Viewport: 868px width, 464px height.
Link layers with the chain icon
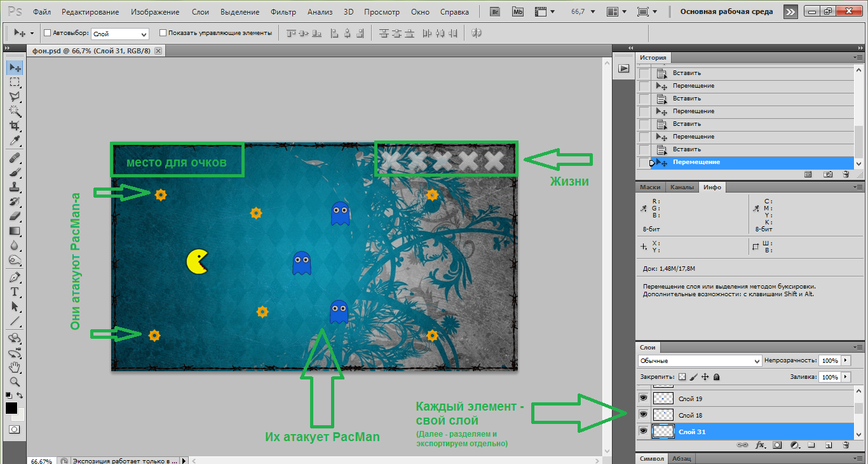pyautogui.click(x=742, y=445)
